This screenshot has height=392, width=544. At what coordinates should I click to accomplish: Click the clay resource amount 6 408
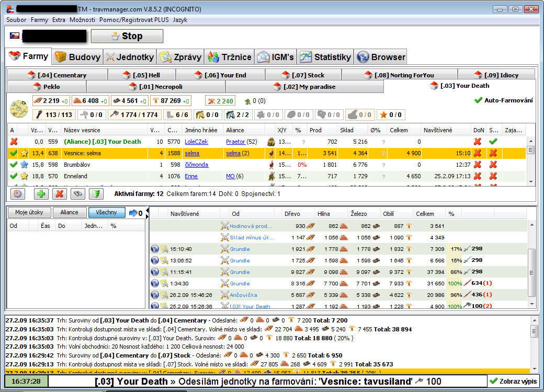tap(90, 101)
